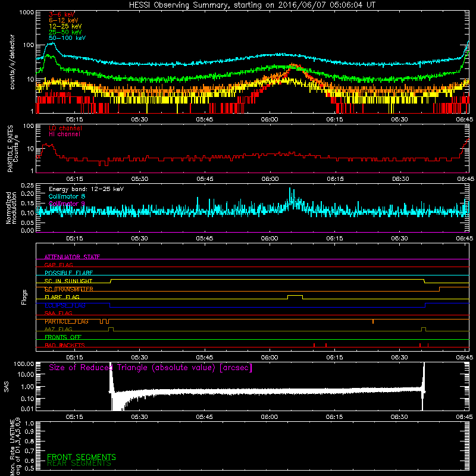Image resolution: width=476 pixels, height=476 pixels.
Task: Click the SC IN SUNLIGHT flag label
Action: click(68, 281)
